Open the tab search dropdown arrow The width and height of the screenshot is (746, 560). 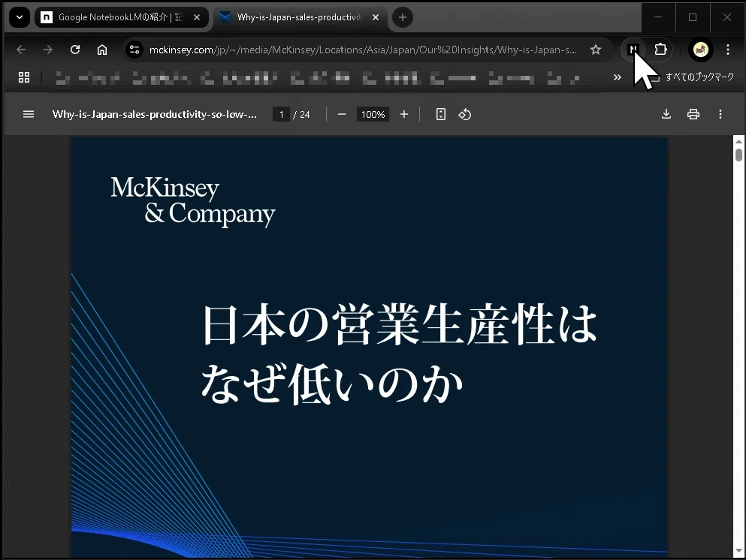pos(20,17)
